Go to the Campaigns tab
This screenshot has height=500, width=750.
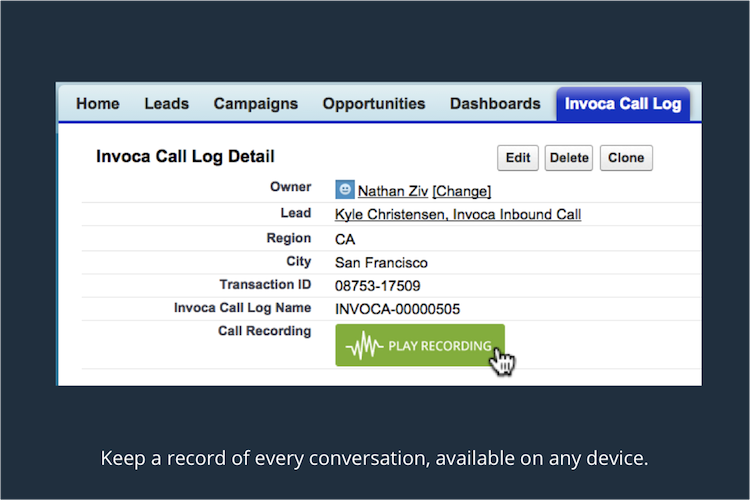(256, 104)
